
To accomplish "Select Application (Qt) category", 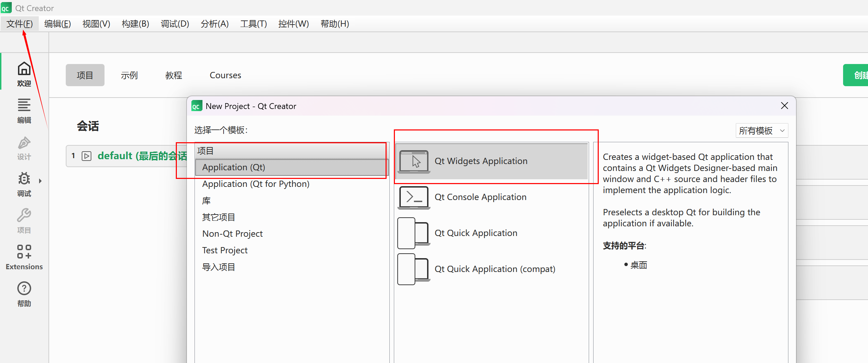I will point(292,167).
